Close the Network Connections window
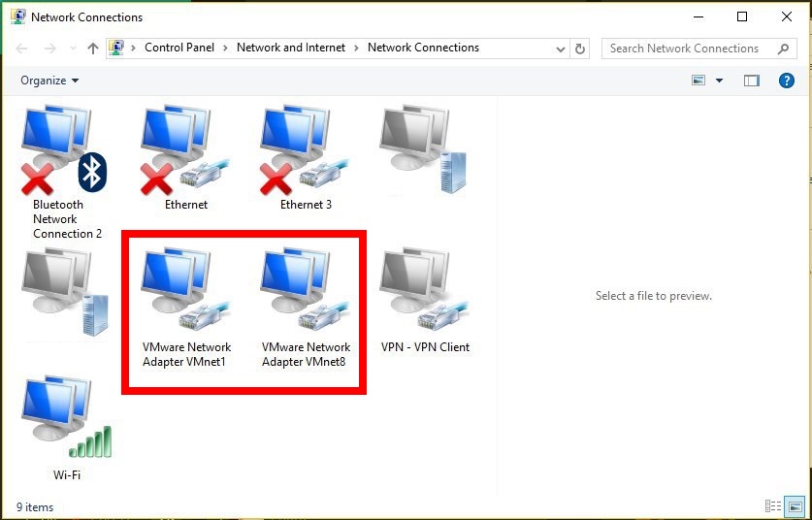 pyautogui.click(x=786, y=16)
